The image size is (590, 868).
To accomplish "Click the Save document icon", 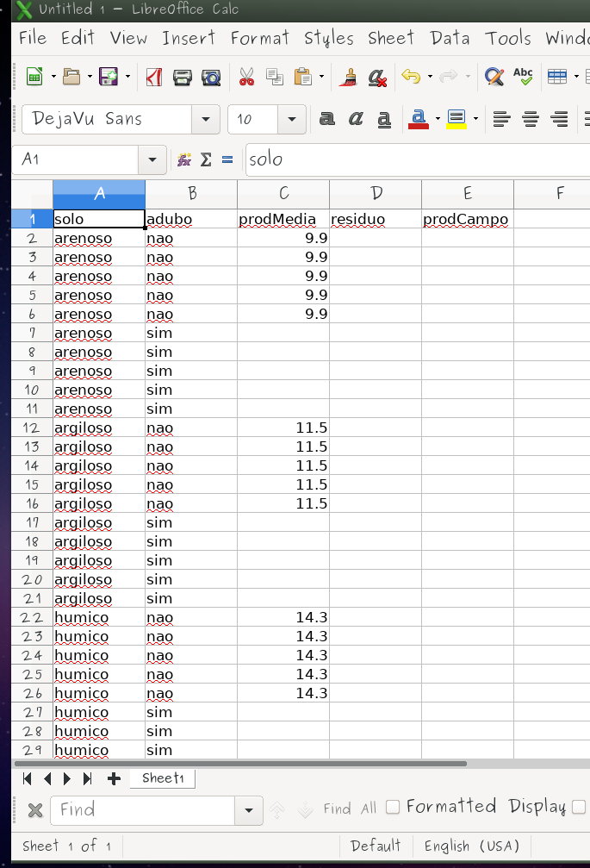I will 108,78.
